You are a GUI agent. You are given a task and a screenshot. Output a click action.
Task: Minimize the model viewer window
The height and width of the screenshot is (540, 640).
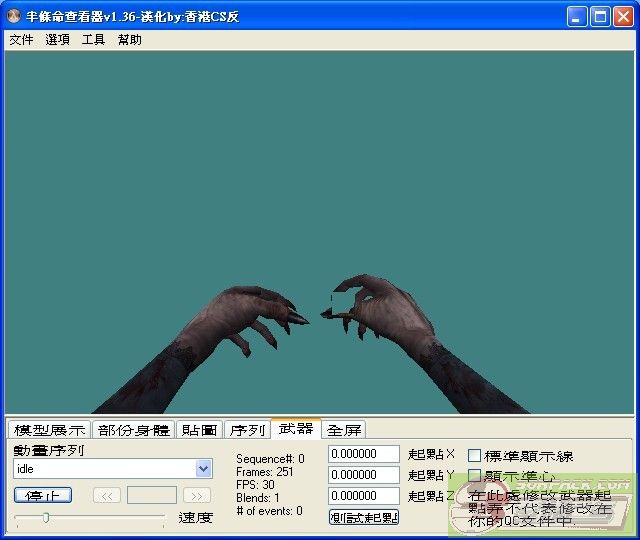(578, 17)
